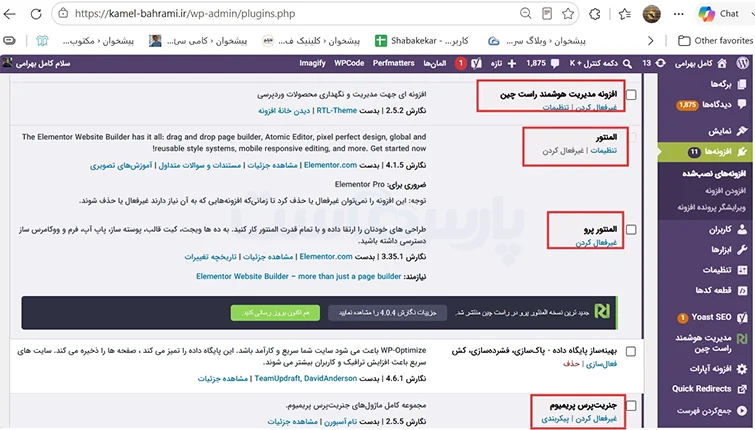Select افزونه‌های نصب‌شده submenu item
The width and height of the screenshot is (755, 430).
point(714,173)
